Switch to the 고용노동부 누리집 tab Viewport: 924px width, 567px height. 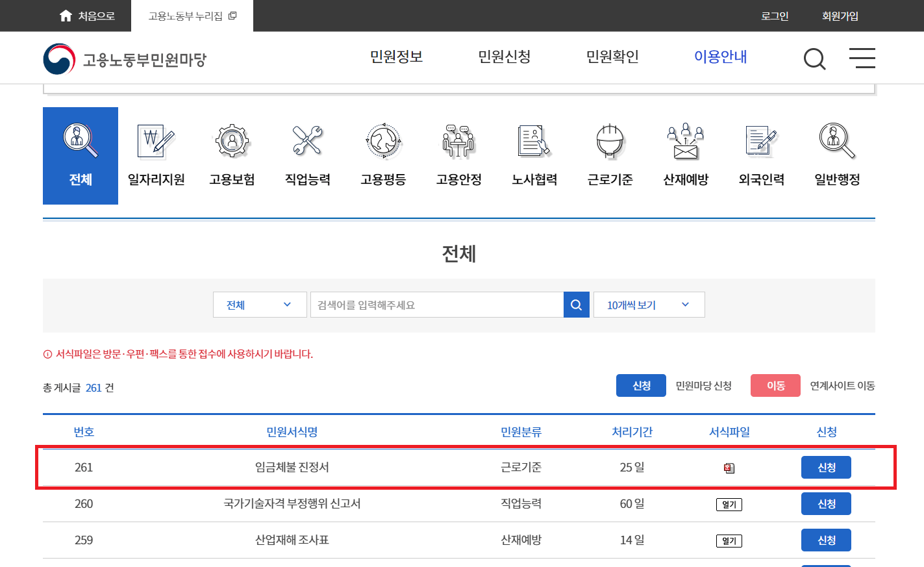(x=187, y=16)
